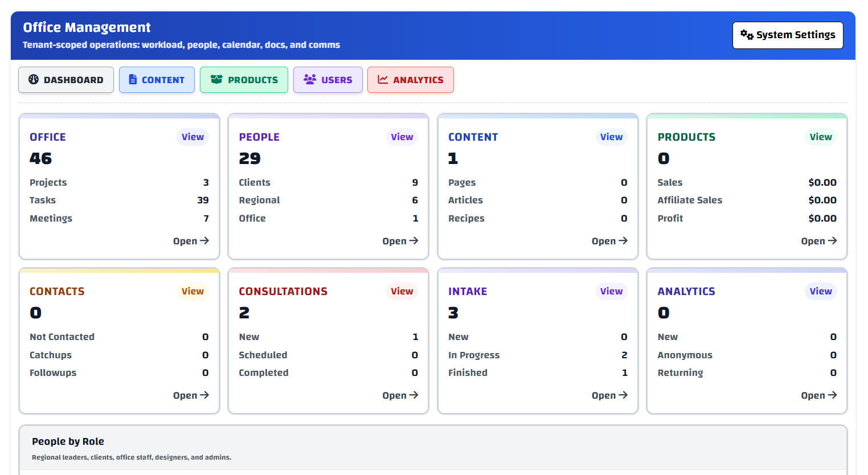
Task: Open the Products card link
Action: [x=818, y=241]
